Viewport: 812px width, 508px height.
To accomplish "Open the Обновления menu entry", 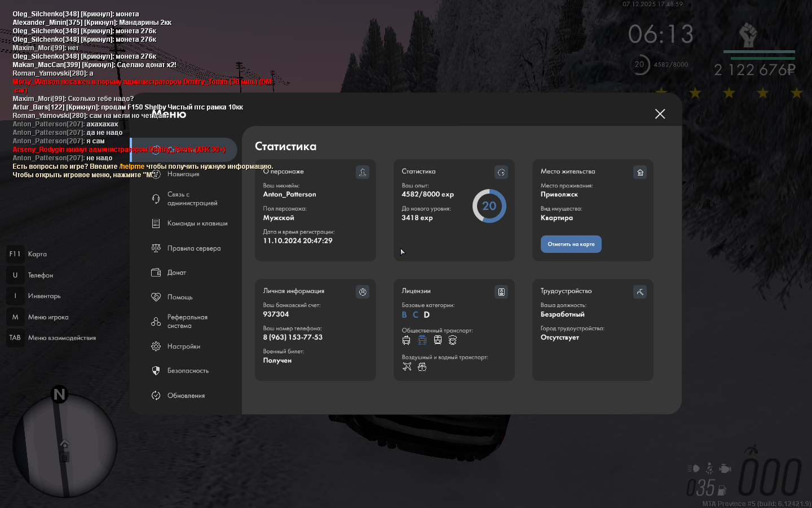I will point(186,396).
